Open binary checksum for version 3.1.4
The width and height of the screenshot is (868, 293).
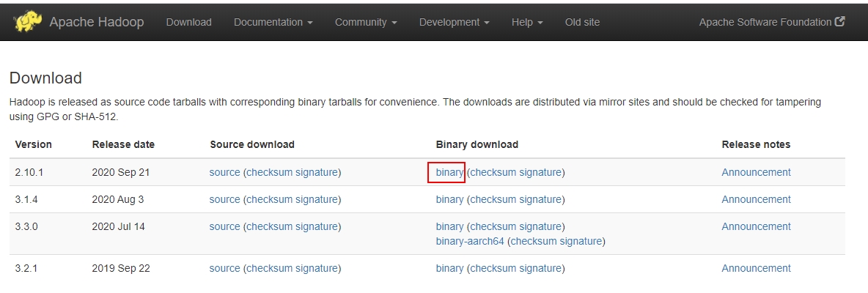(x=493, y=199)
